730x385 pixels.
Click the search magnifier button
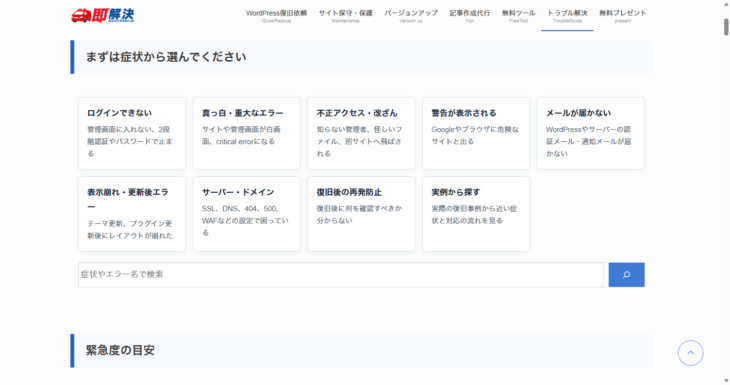click(x=626, y=275)
